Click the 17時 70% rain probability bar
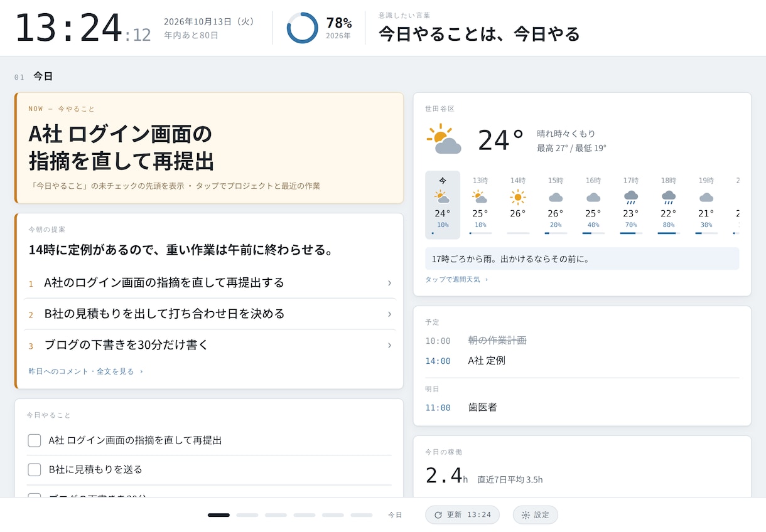Image resolution: width=766 pixels, height=532 pixels. click(x=631, y=233)
